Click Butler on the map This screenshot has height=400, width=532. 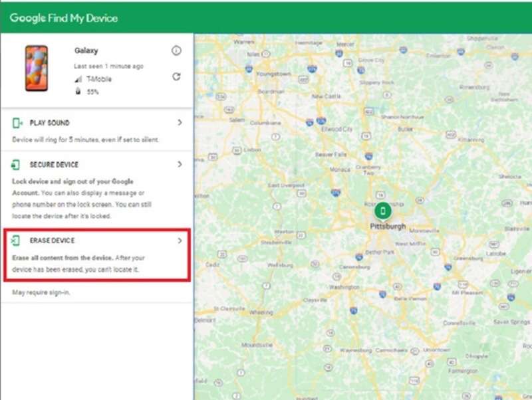click(405, 129)
